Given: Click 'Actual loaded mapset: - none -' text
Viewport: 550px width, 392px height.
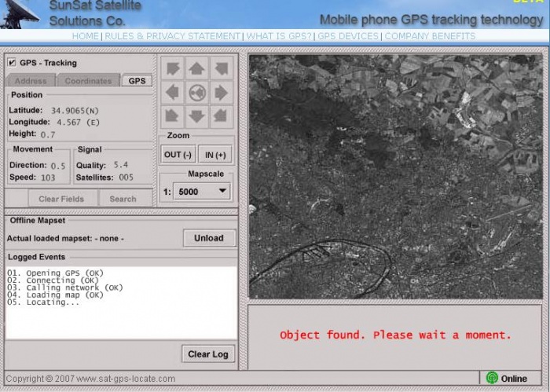Looking at the screenshot, I should pyautogui.click(x=65, y=239).
